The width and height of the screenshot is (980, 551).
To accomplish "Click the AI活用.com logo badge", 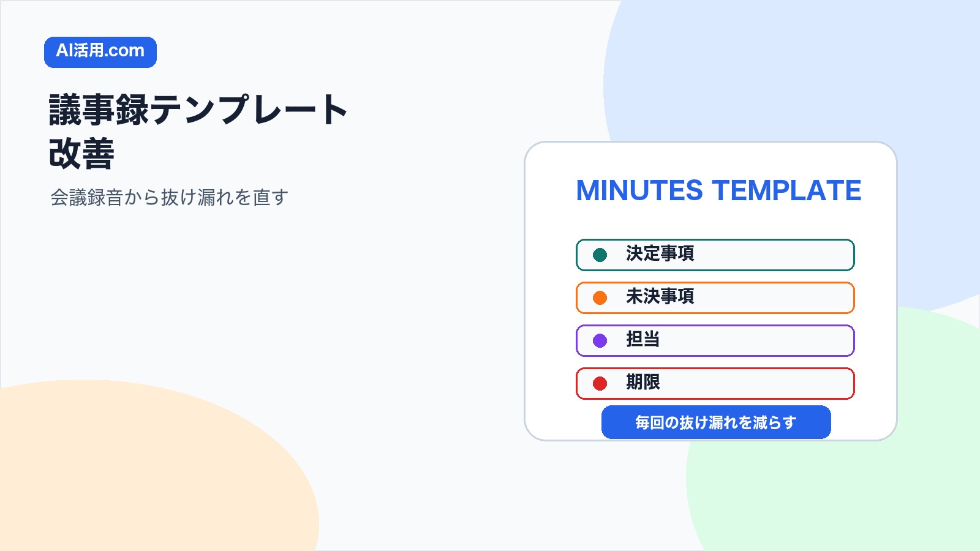I will click(100, 52).
